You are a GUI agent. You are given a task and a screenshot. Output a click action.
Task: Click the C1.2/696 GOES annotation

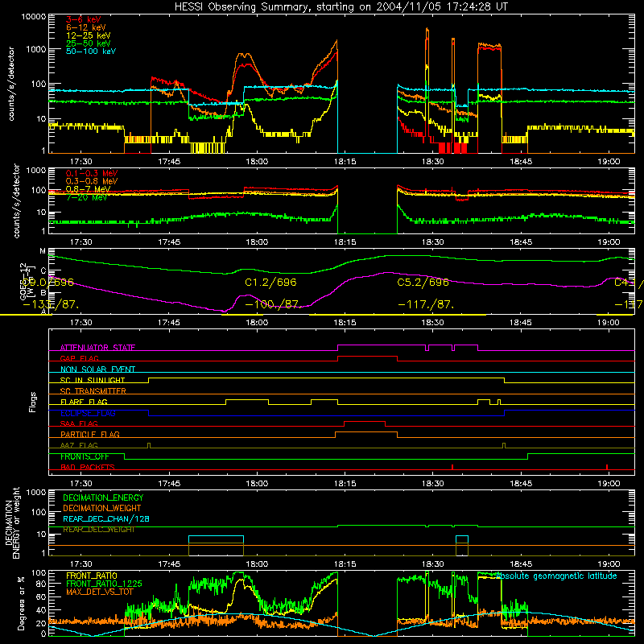tap(270, 283)
